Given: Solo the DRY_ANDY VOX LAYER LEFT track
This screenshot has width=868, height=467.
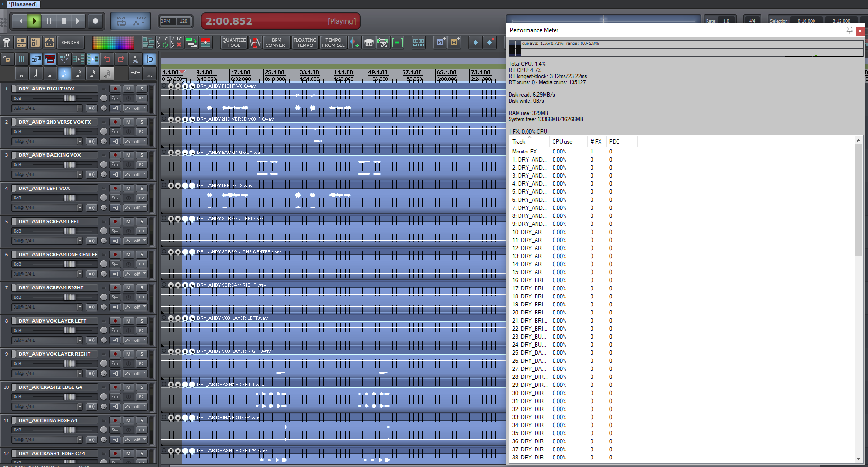Looking at the screenshot, I should [x=142, y=321].
